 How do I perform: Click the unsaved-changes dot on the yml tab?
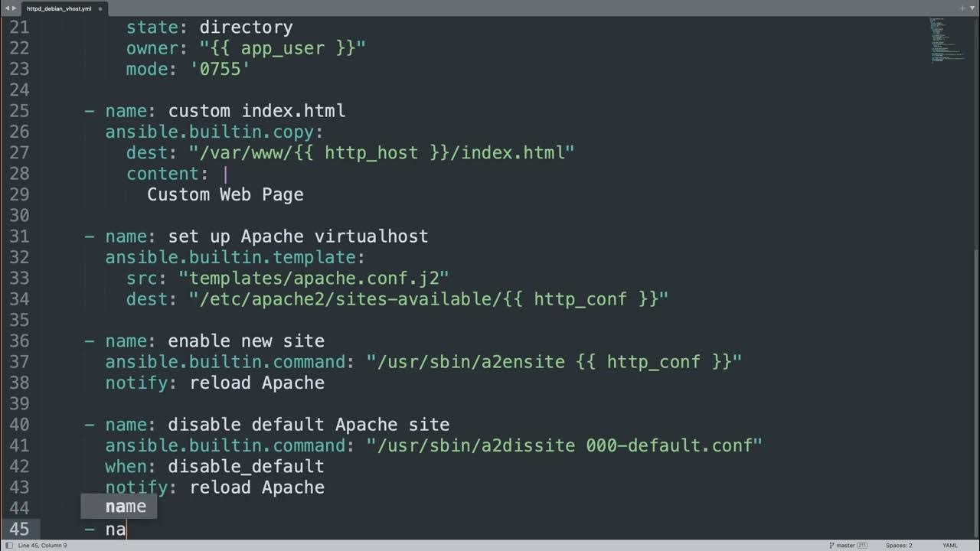[x=100, y=8]
